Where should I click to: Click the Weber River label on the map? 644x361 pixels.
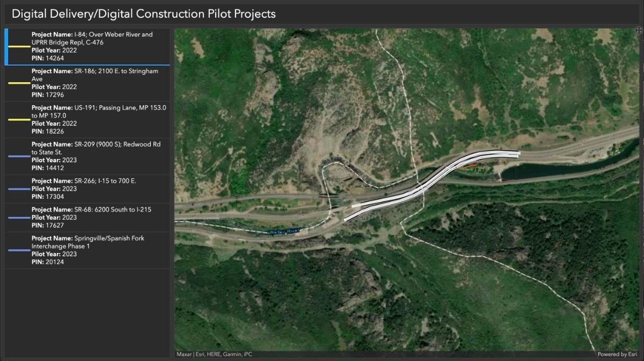[286, 232]
